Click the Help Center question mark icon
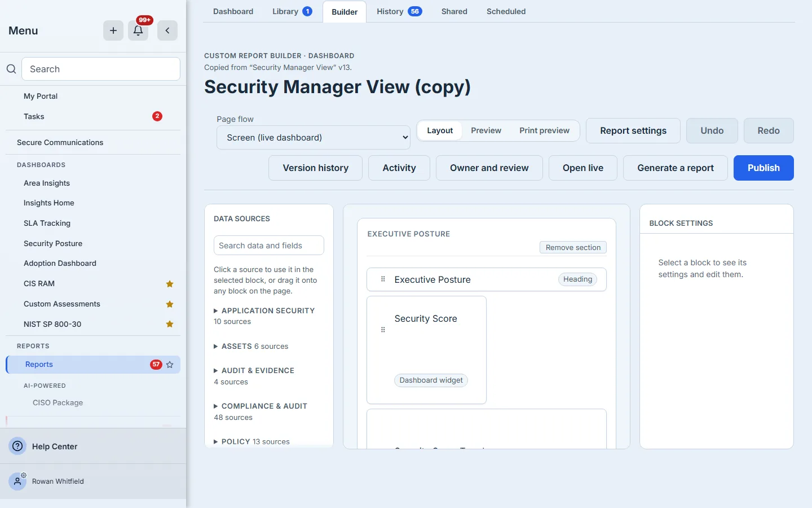Viewport: 812px width, 508px height. pyautogui.click(x=18, y=446)
